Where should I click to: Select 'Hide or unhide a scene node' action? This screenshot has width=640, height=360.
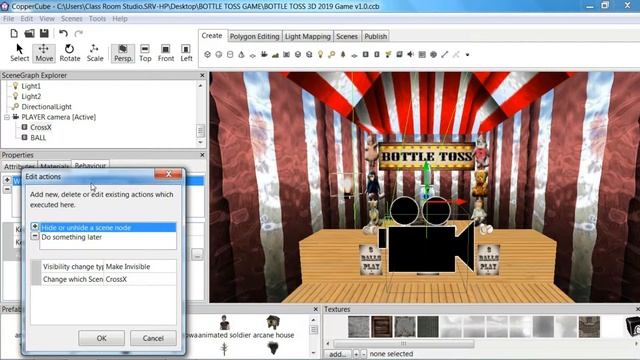pos(108,227)
